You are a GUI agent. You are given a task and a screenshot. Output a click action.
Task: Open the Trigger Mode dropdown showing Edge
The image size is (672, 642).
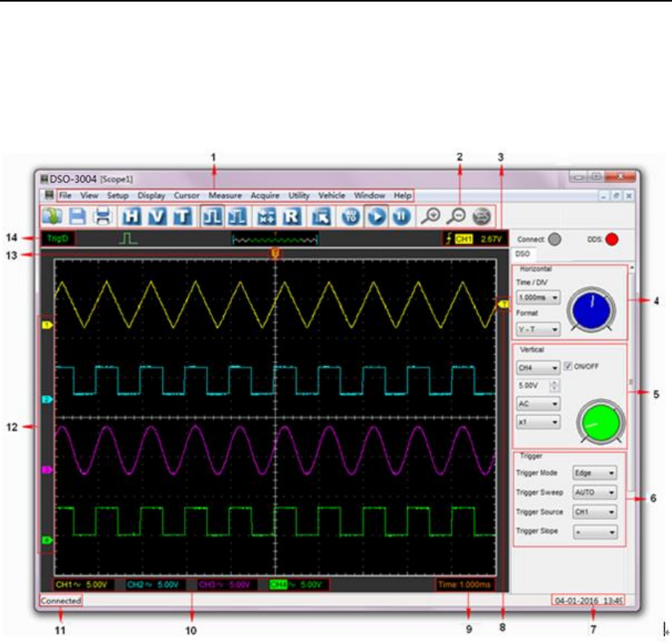(x=595, y=473)
